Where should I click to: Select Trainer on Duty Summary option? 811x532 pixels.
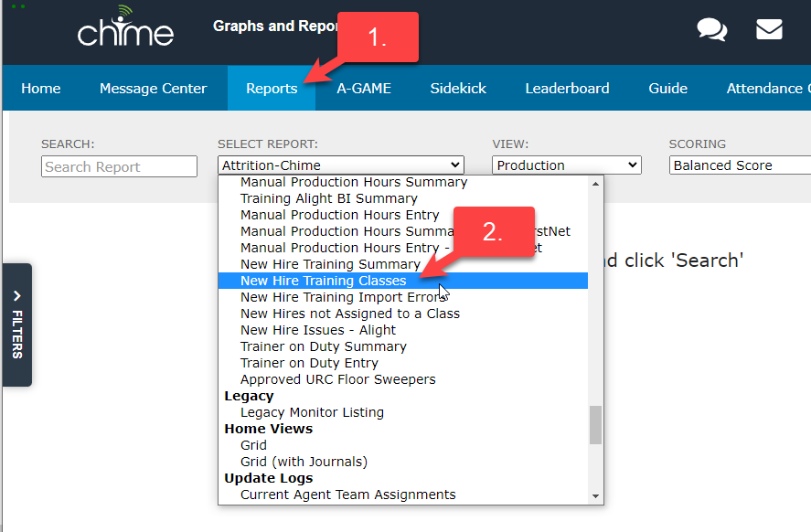point(323,346)
